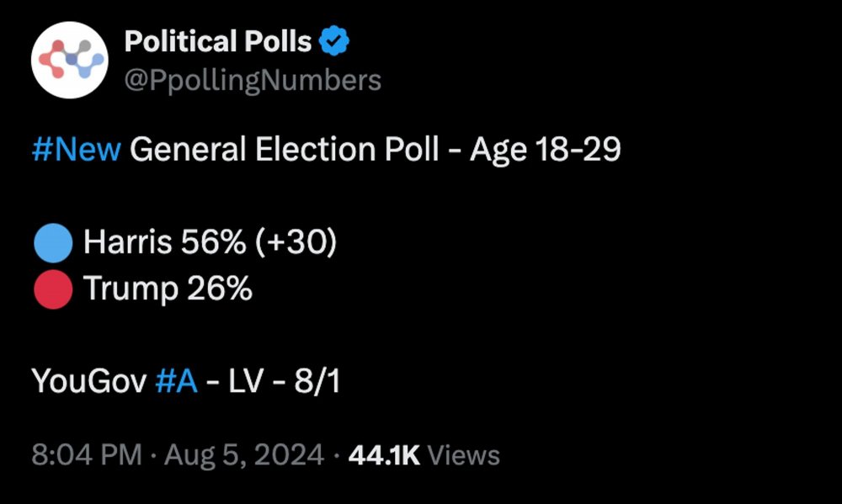The image size is (842, 504).
Task: Click the "8/1" poll date text
Action: click(x=317, y=381)
